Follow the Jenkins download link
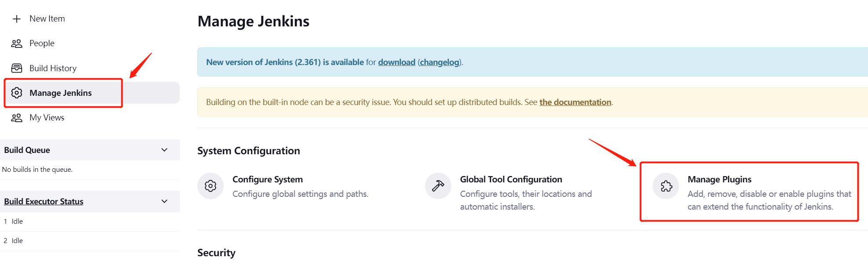The image size is (868, 265). (x=396, y=62)
